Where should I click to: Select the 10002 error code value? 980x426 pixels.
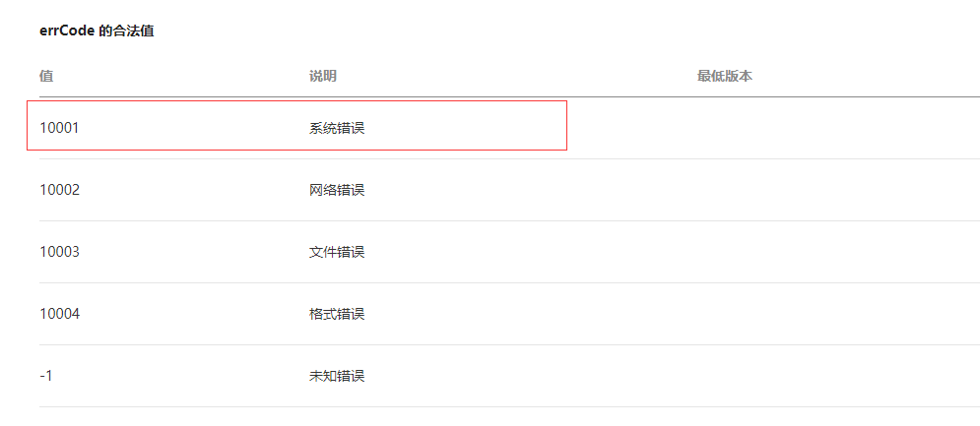(x=59, y=189)
